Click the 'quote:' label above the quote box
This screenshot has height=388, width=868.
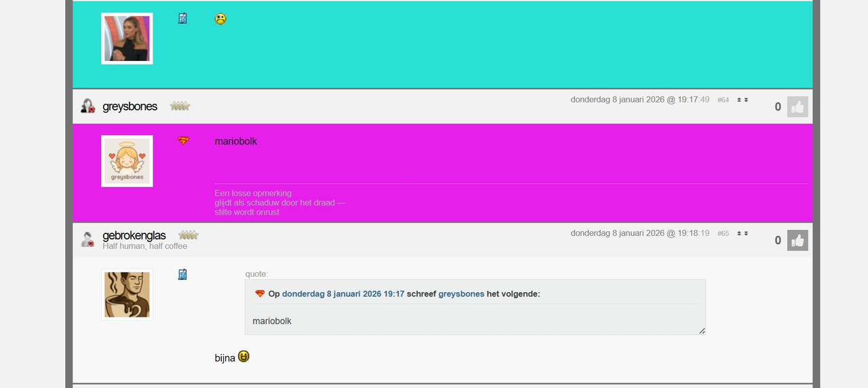click(257, 274)
